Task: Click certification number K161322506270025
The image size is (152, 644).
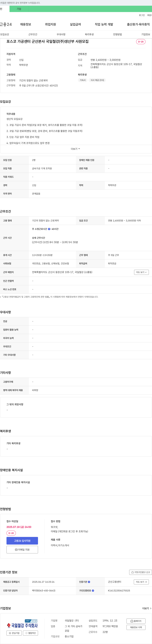Action: [x=119, y=590]
